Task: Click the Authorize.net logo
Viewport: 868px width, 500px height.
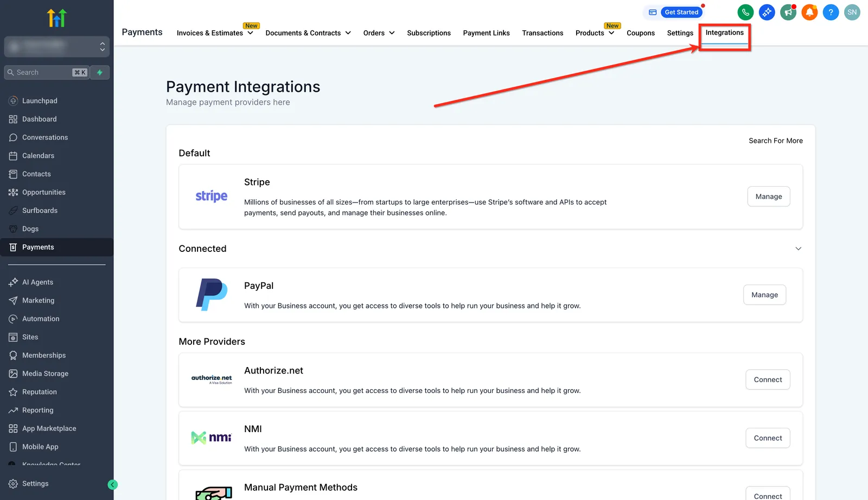Action: point(212,379)
